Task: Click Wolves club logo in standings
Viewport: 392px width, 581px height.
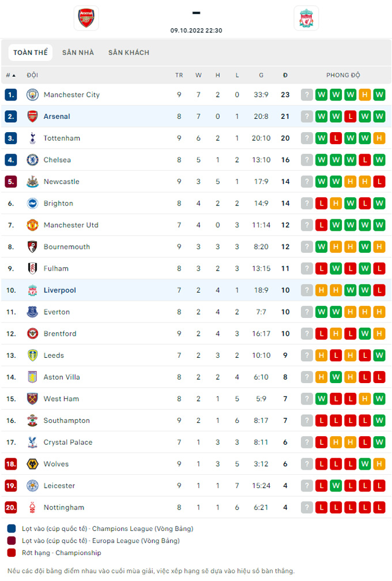Action: pos(32,464)
